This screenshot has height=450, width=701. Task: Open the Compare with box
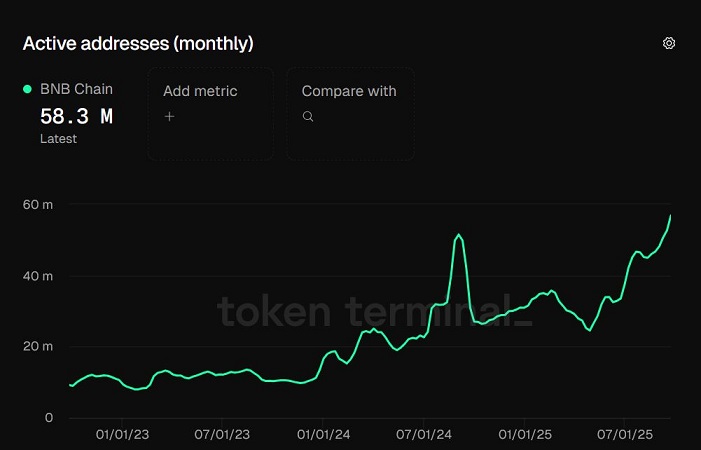350,113
